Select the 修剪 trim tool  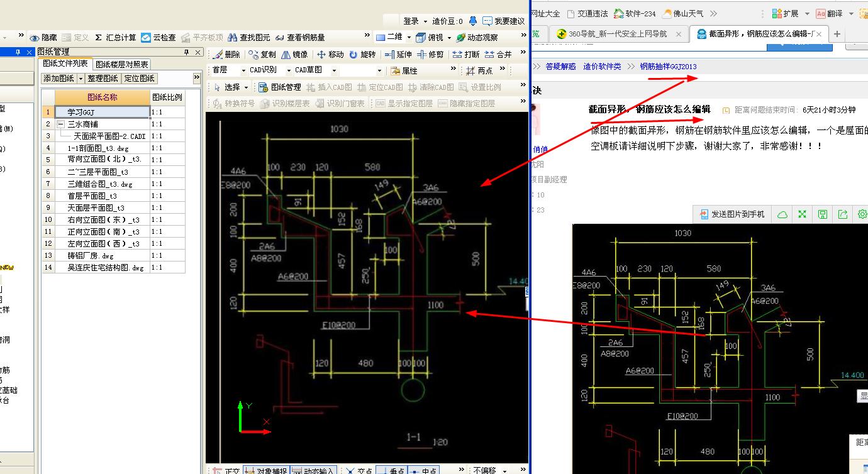[430, 55]
